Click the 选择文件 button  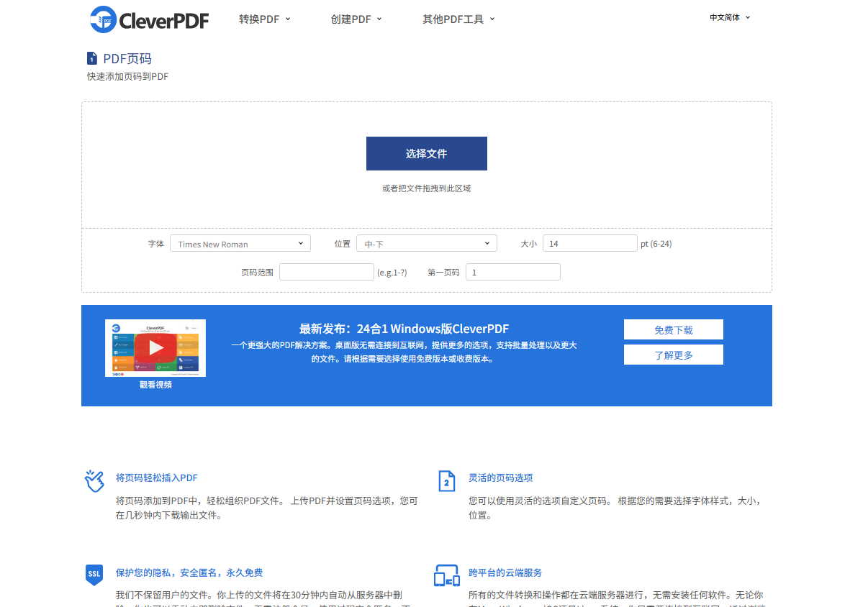point(426,154)
